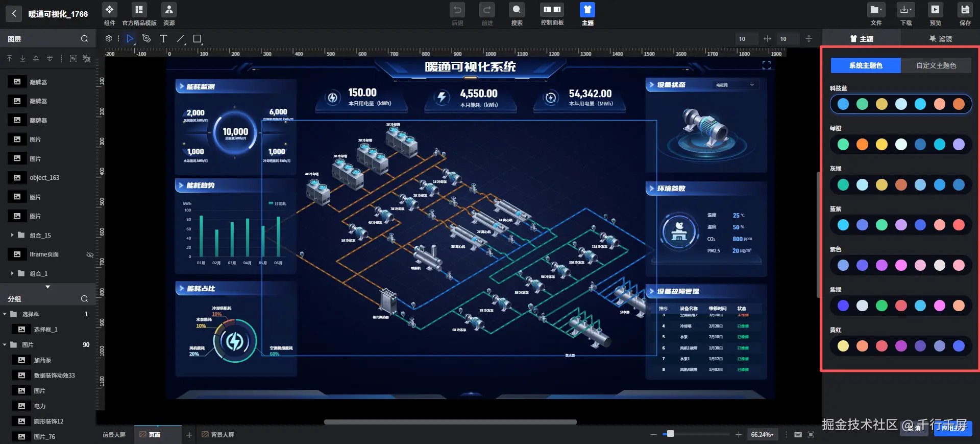Open 官方精品模版 templates
Viewport: 980px width, 444px height.
pyautogui.click(x=139, y=14)
